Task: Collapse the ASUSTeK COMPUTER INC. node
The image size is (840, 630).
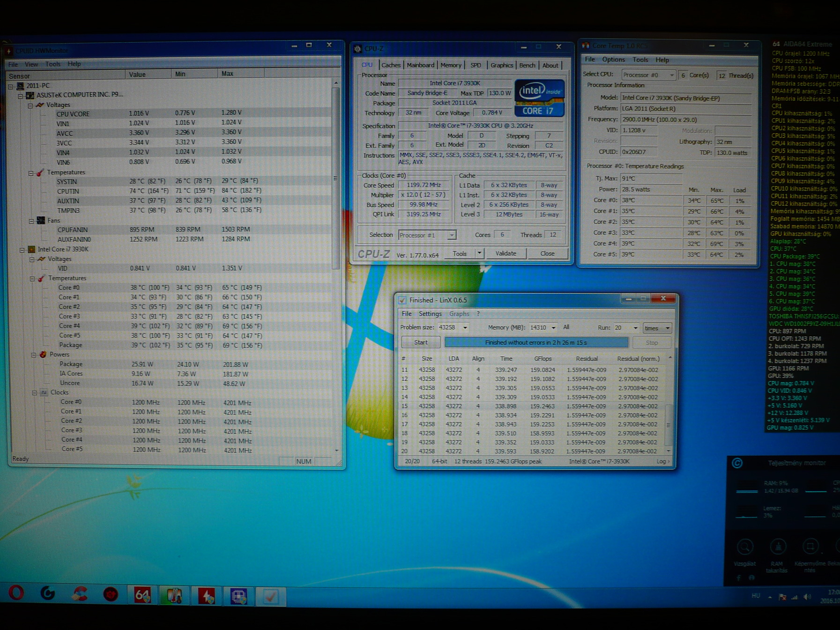Action: point(20,96)
